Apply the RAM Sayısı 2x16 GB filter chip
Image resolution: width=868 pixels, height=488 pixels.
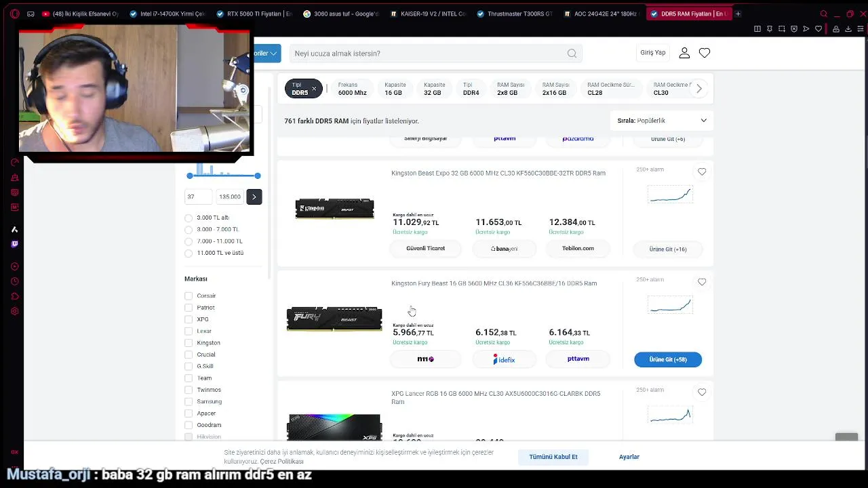tap(555, 89)
